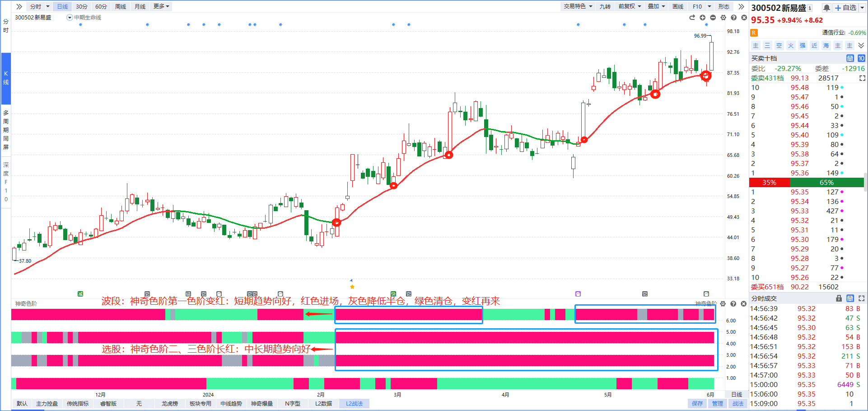Viewport: 868px width, 411px height.
Task: Open 神奇色阶 indicator help icon
Action: [733, 304]
